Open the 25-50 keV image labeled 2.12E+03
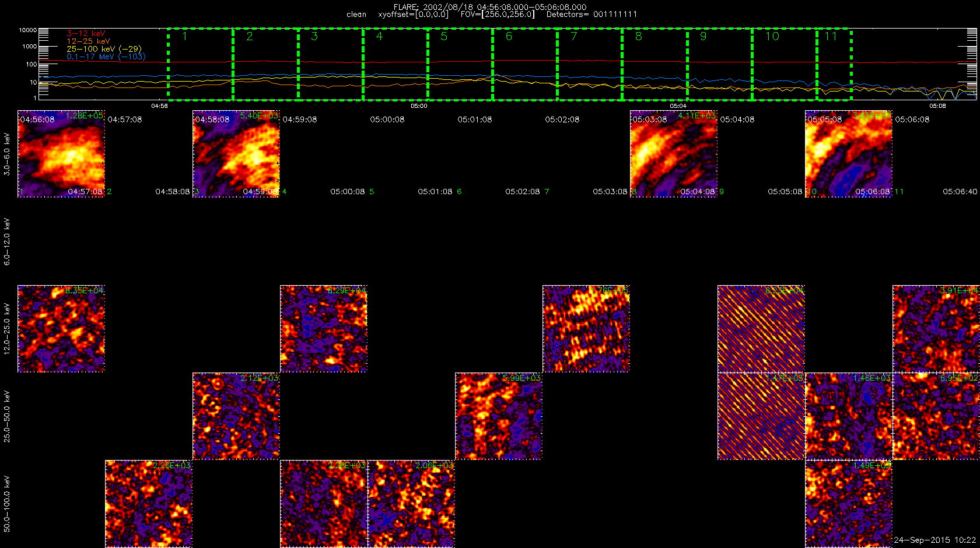Image resolution: width=980 pixels, height=548 pixels. pyautogui.click(x=236, y=416)
